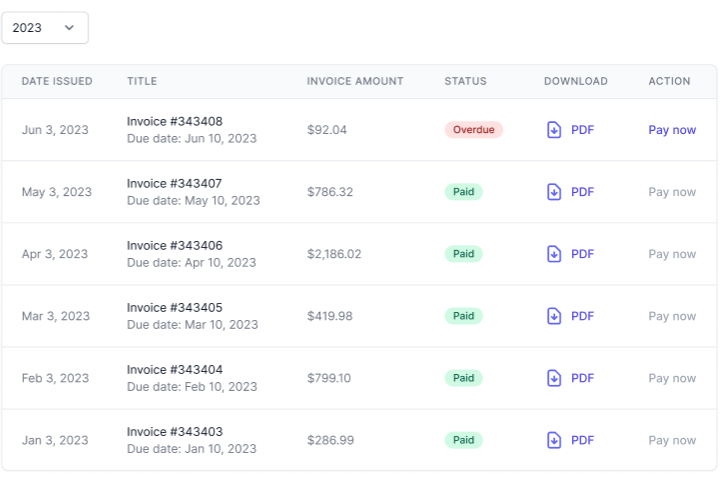Click PDF download icon for Invoice #343408
This screenshot has height=492, width=721.
click(x=554, y=130)
